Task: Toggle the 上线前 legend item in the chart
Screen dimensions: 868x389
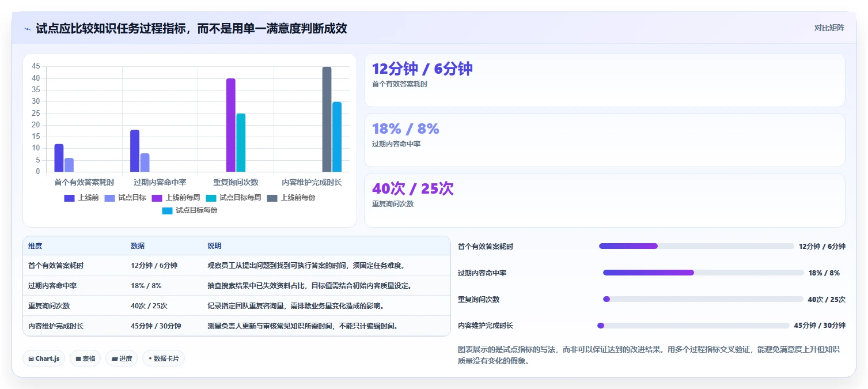Action: 81,198
